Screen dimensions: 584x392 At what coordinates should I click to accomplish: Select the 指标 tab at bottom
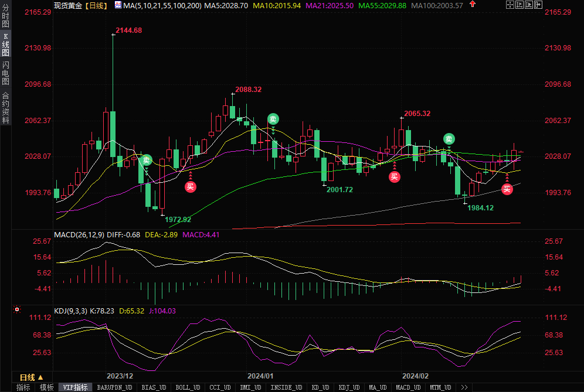click(x=23, y=387)
